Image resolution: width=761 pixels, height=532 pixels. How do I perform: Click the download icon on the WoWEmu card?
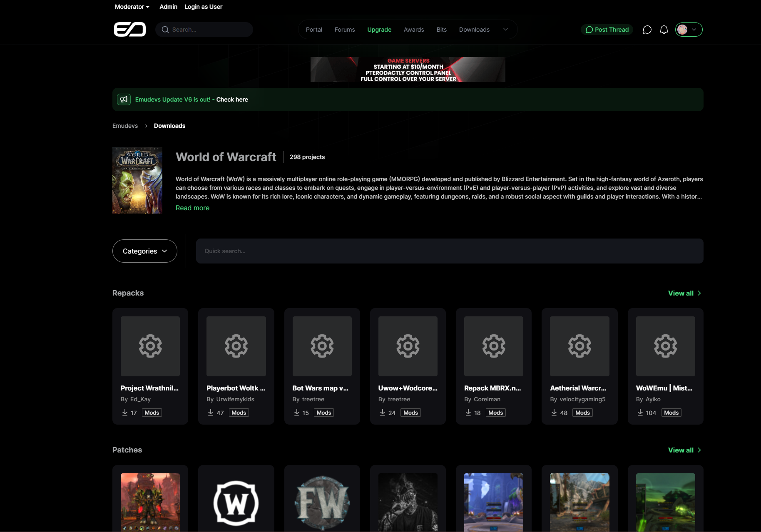[x=640, y=413]
